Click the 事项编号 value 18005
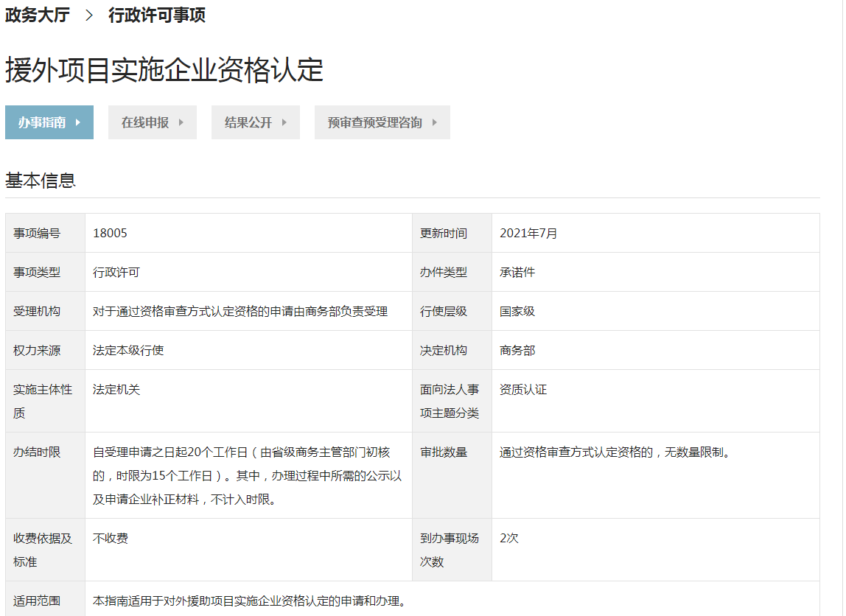This screenshot has height=616, width=846. [x=110, y=234]
